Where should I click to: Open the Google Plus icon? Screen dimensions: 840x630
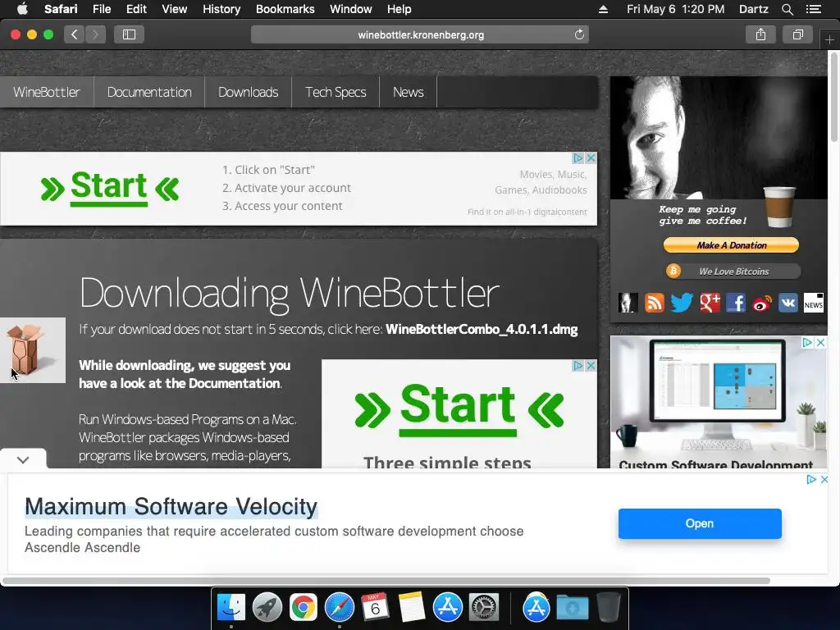click(710, 304)
